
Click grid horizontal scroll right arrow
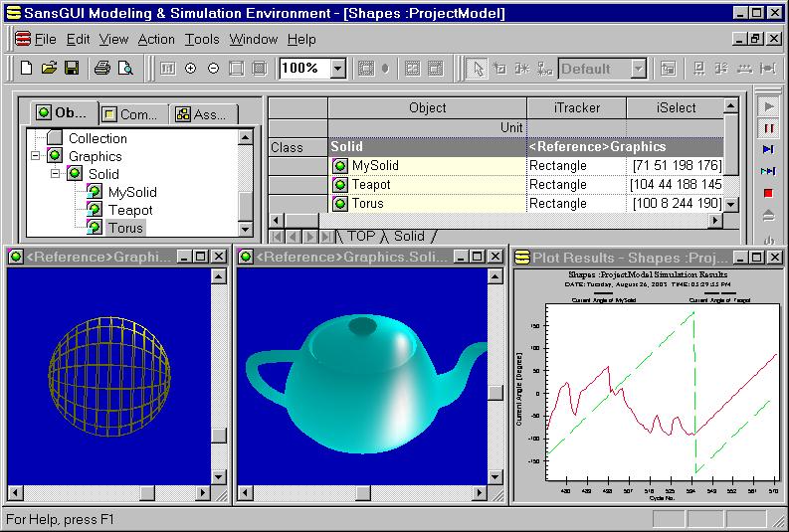tap(714, 220)
